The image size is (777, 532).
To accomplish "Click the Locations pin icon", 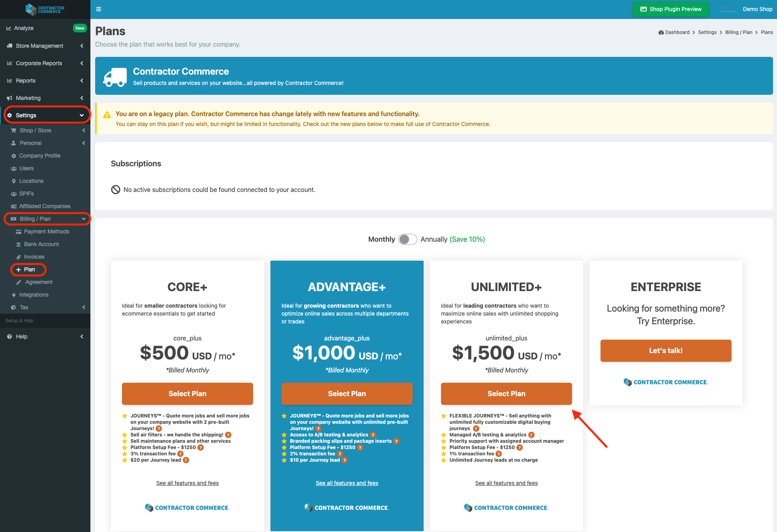I will [14, 181].
